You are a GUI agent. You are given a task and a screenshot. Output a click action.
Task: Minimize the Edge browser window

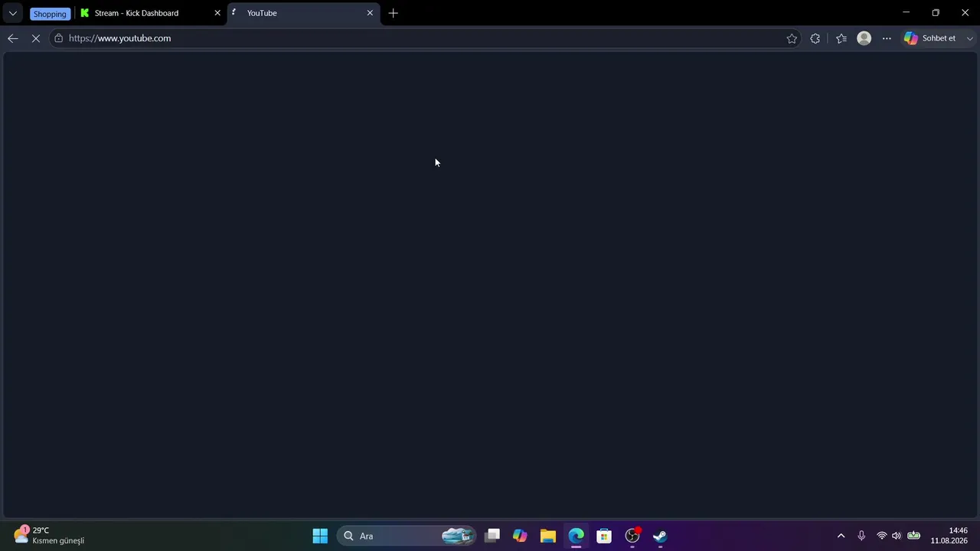point(906,13)
